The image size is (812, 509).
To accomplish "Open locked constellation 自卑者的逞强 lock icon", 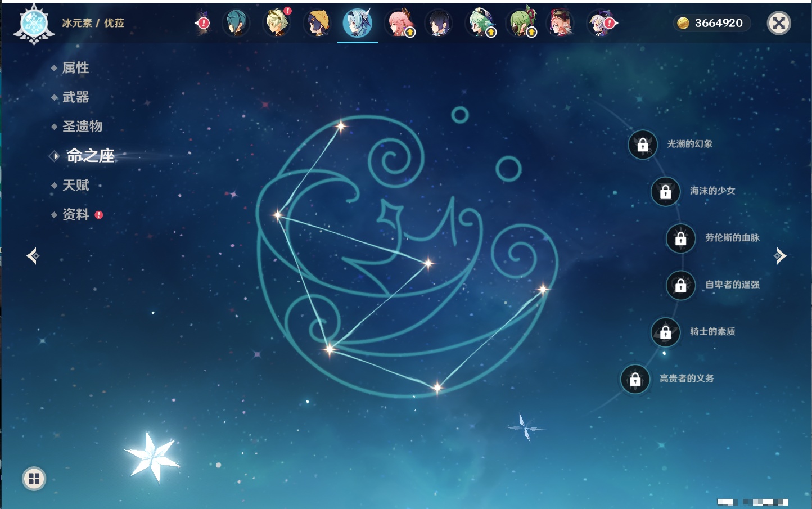I will click(x=681, y=285).
